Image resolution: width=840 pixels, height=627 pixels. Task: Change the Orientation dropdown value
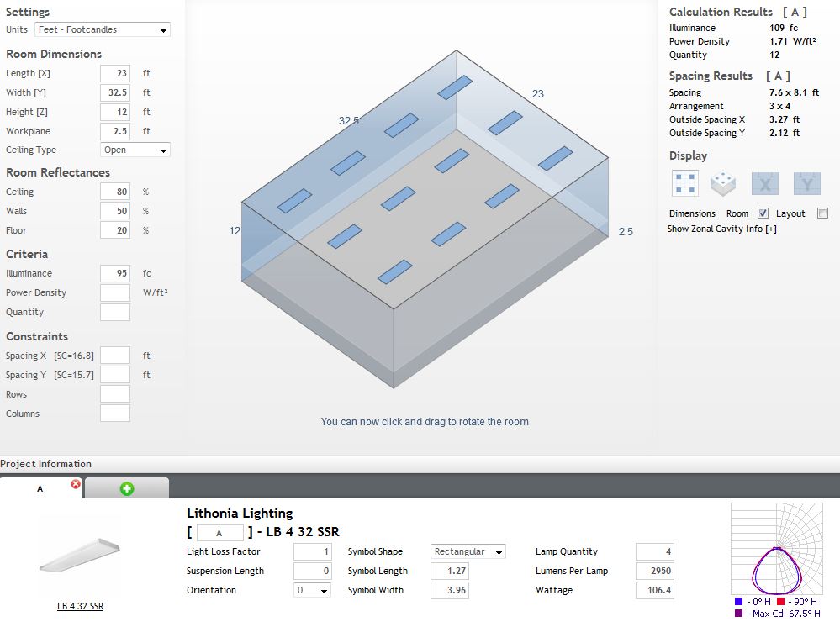point(312,591)
